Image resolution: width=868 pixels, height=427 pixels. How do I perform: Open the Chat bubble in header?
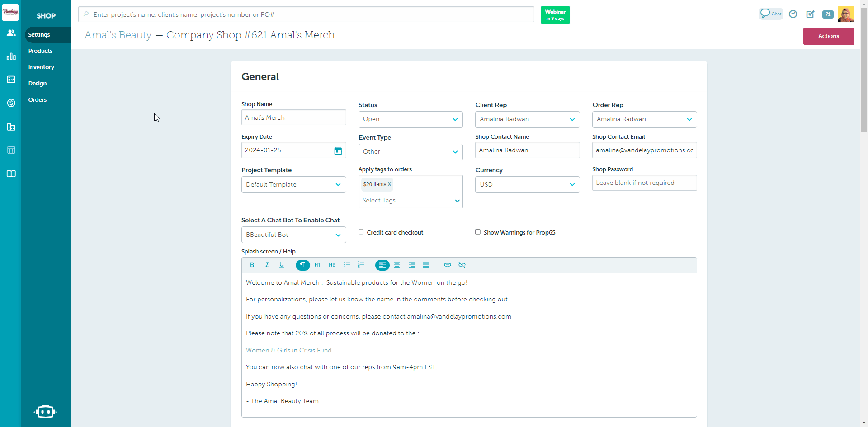tap(770, 14)
